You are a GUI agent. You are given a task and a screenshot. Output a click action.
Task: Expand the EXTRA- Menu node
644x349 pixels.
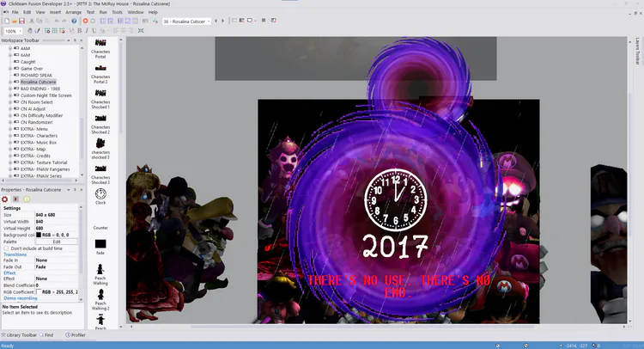(10, 129)
